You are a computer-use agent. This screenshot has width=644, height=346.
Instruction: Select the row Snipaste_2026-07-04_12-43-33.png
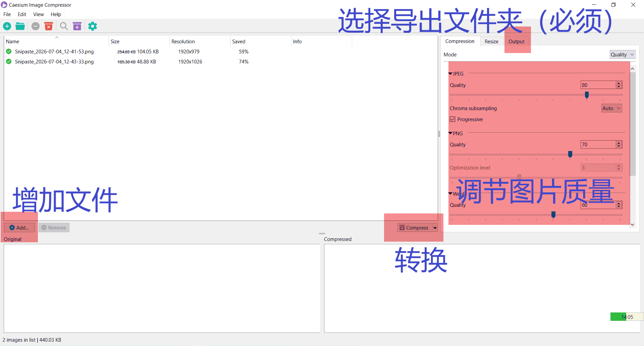221,61
